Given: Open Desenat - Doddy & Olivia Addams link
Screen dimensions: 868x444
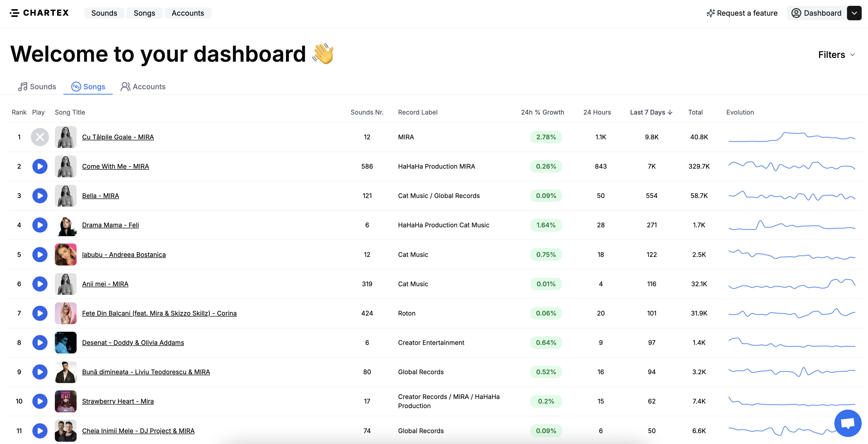Looking at the screenshot, I should (133, 343).
